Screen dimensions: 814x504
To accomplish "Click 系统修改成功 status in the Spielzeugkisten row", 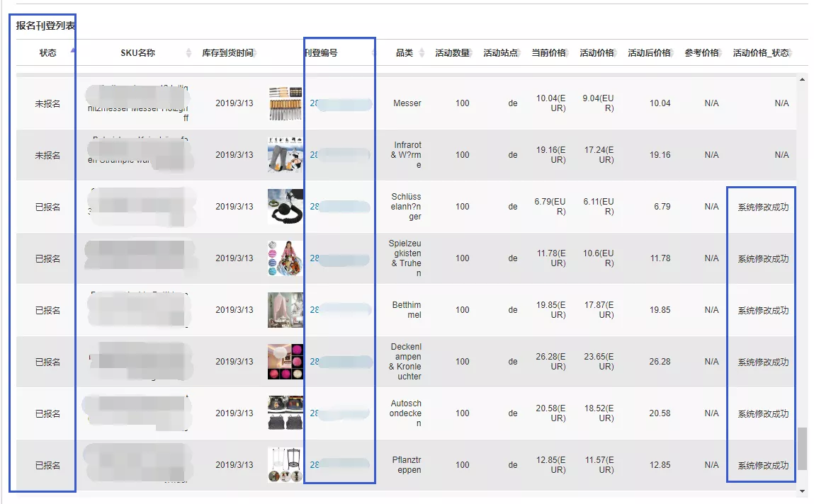I will [x=762, y=259].
